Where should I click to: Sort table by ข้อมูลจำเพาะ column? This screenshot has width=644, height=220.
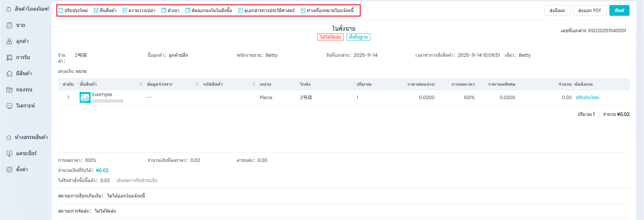(x=197, y=84)
